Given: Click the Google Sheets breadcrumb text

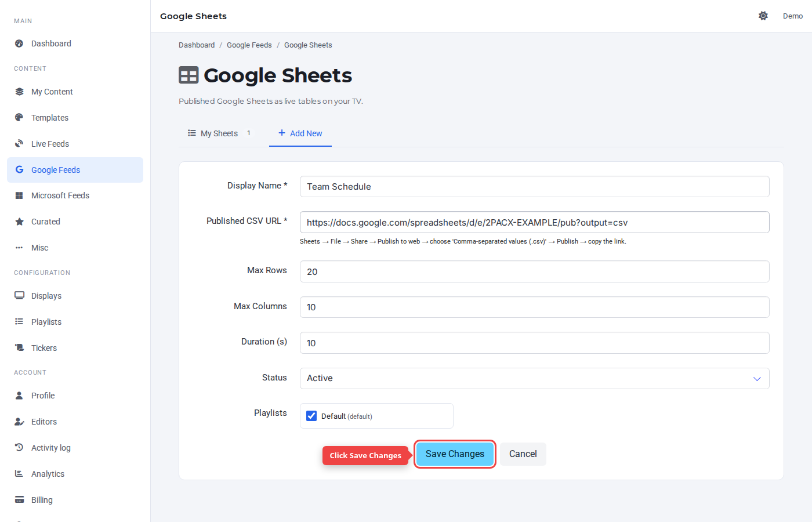Looking at the screenshot, I should pyautogui.click(x=308, y=45).
